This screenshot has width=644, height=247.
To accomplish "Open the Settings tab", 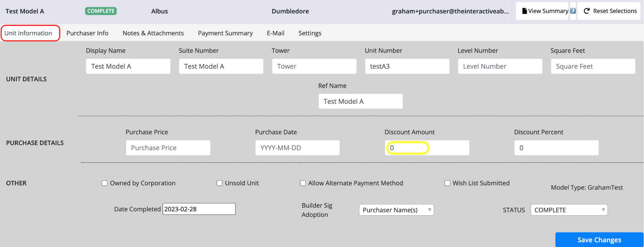I will point(310,33).
